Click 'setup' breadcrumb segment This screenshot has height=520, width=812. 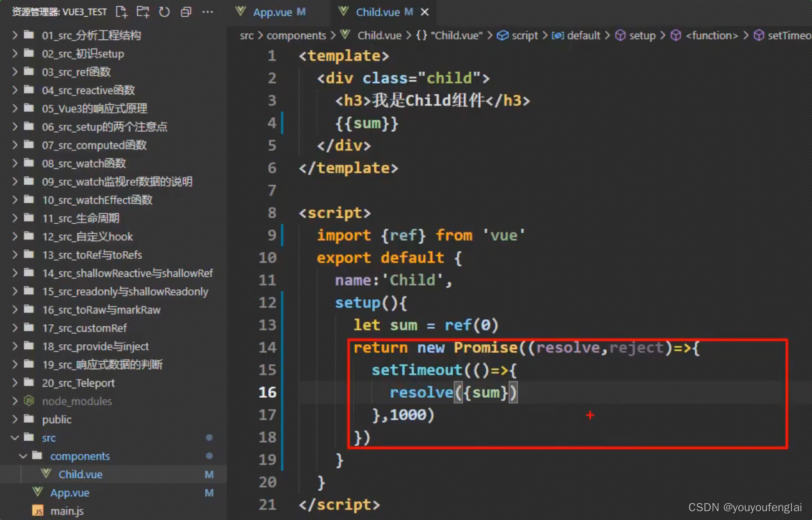(636, 36)
